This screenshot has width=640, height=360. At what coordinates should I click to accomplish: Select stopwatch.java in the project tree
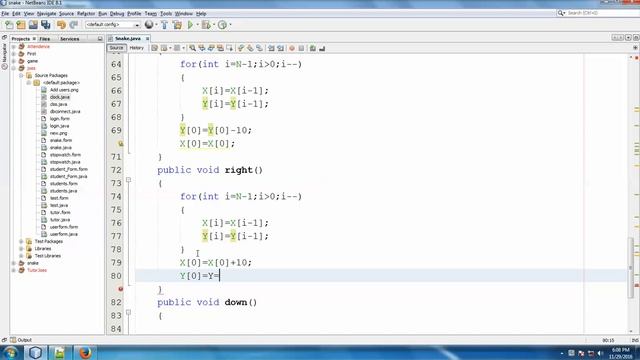coord(65,162)
